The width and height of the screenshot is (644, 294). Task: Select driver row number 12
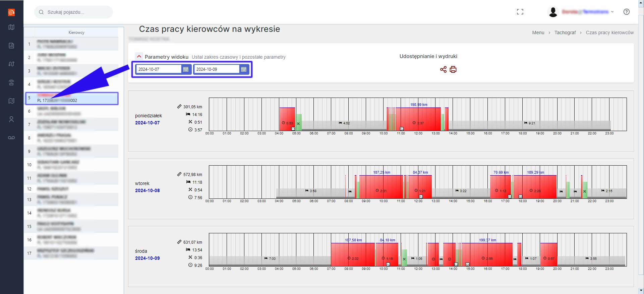[x=71, y=189]
